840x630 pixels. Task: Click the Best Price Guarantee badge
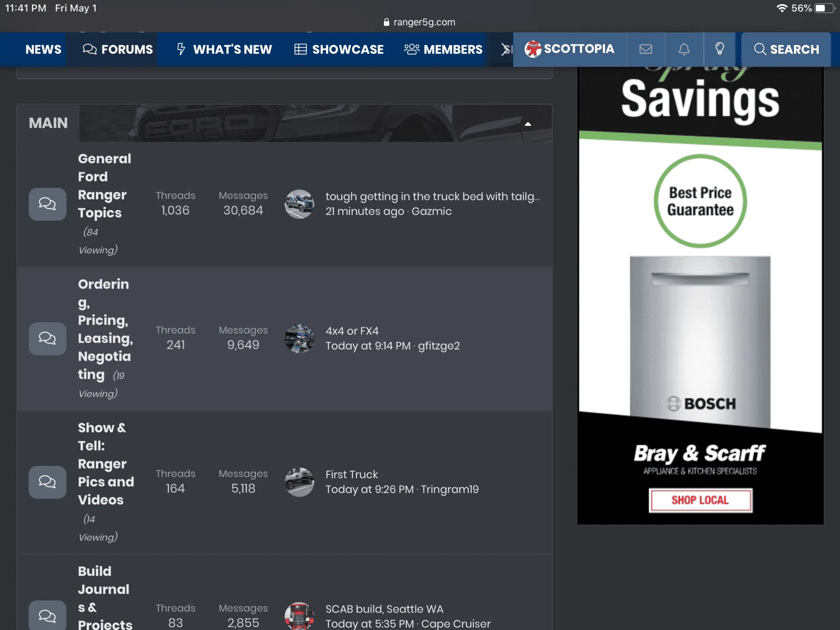pyautogui.click(x=700, y=201)
